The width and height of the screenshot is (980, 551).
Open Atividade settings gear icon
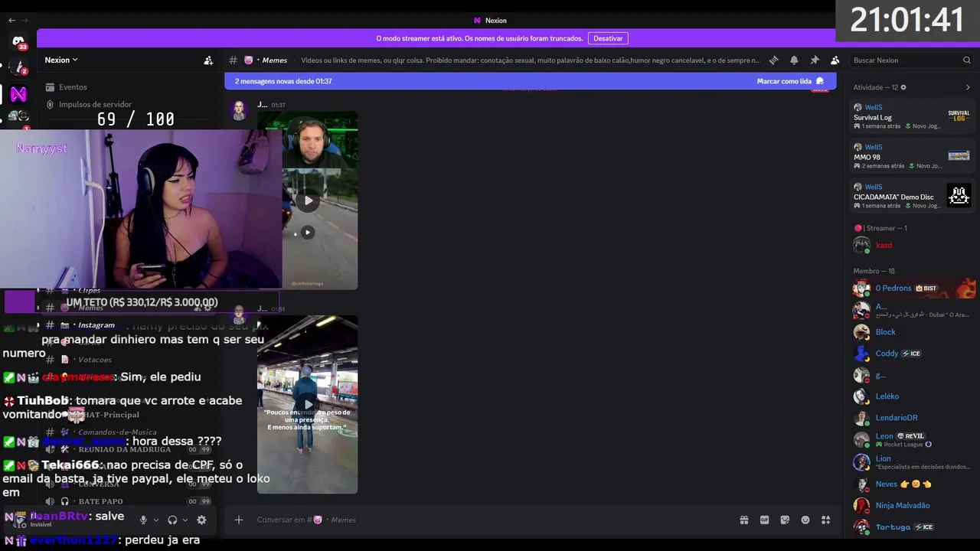tap(903, 87)
